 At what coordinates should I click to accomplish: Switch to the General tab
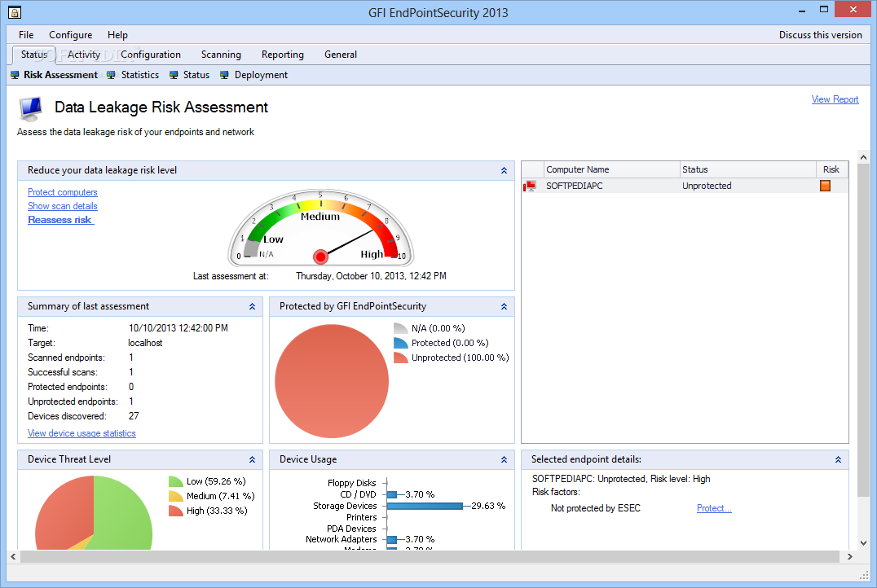point(341,55)
